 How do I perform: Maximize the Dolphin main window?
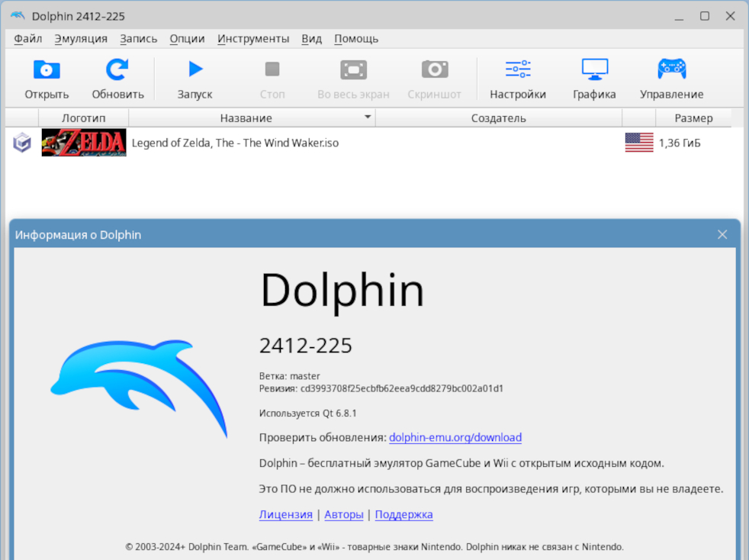coord(705,16)
